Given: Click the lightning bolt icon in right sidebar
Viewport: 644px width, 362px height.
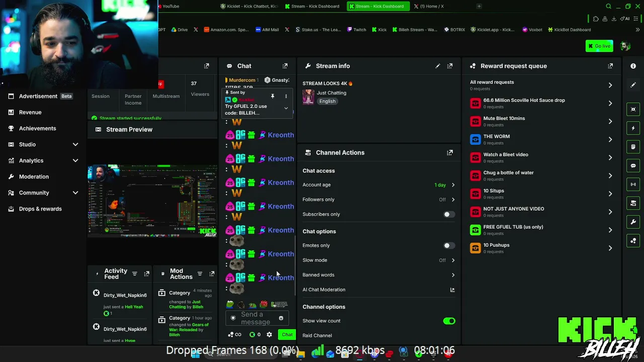Looking at the screenshot, I should pyautogui.click(x=633, y=128).
